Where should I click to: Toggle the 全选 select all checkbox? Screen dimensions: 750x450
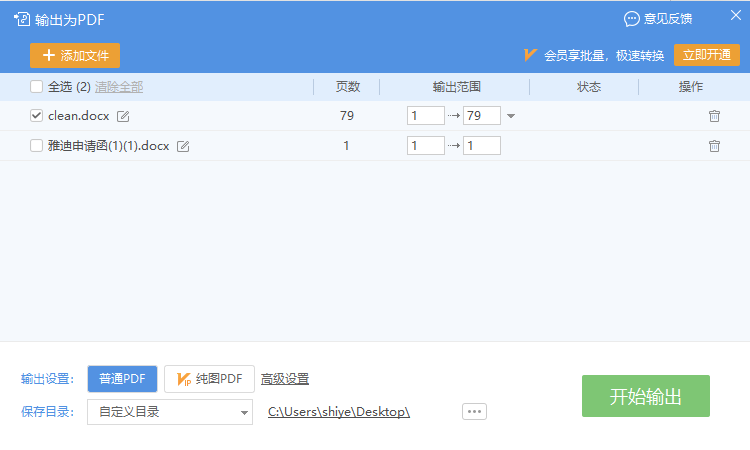[37, 87]
